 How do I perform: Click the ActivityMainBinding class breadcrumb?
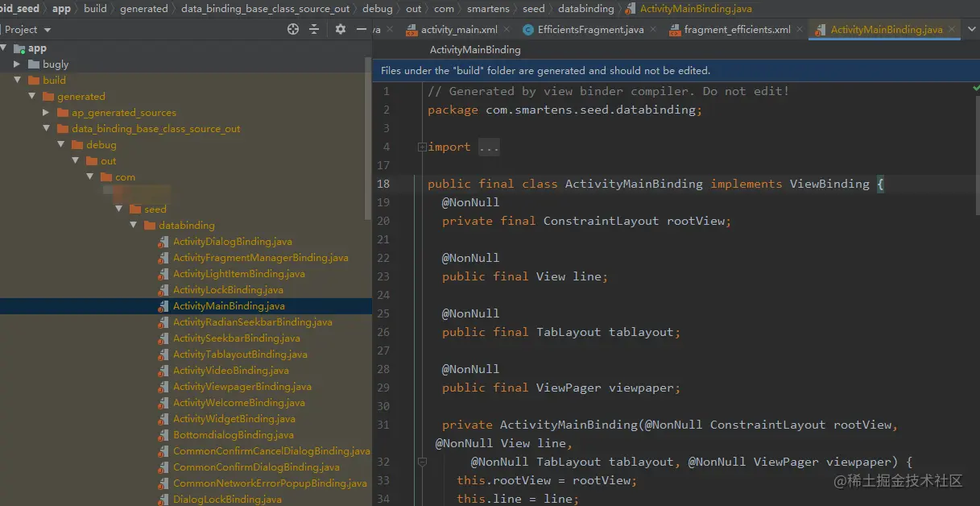(475, 50)
